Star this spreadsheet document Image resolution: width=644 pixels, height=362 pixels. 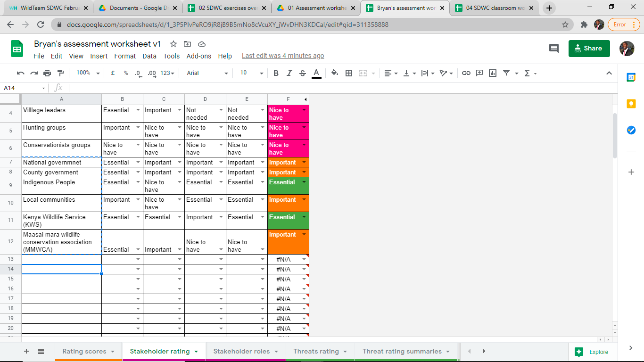tap(173, 44)
